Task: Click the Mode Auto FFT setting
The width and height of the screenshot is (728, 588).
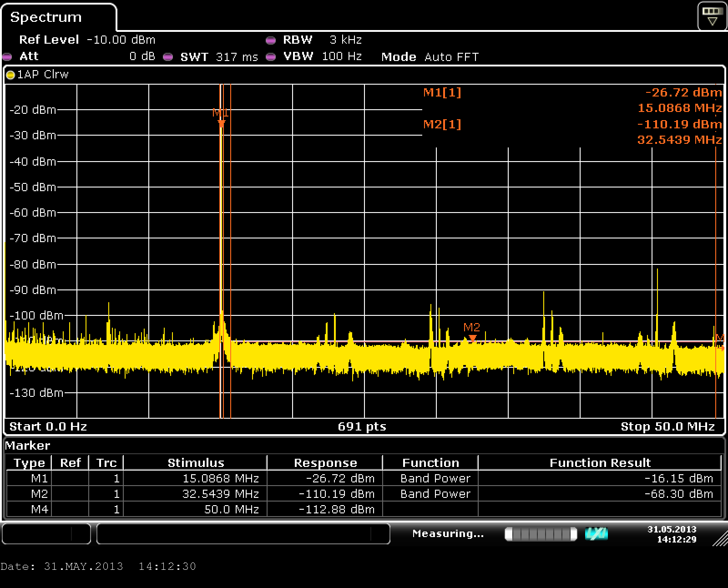Action: [430, 57]
